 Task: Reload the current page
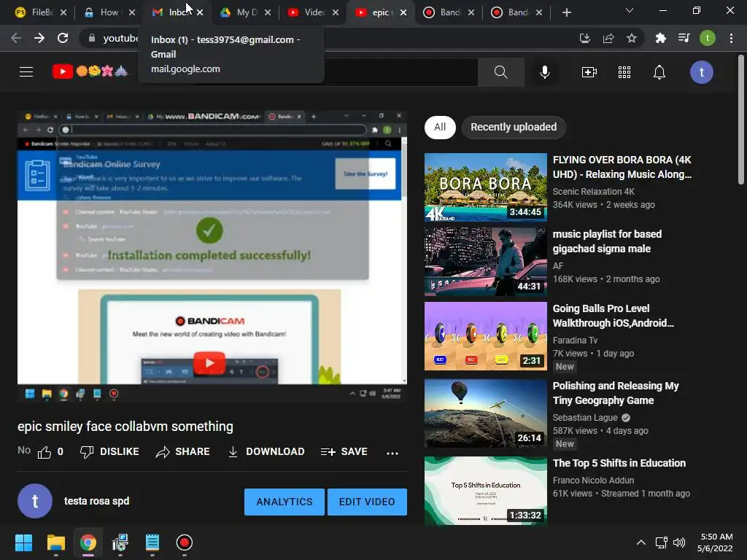click(63, 38)
